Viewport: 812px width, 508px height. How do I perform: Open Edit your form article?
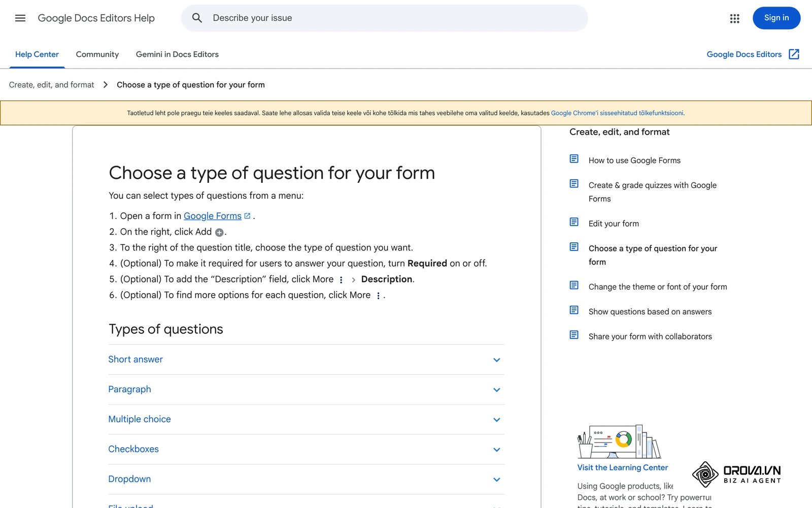pos(614,224)
